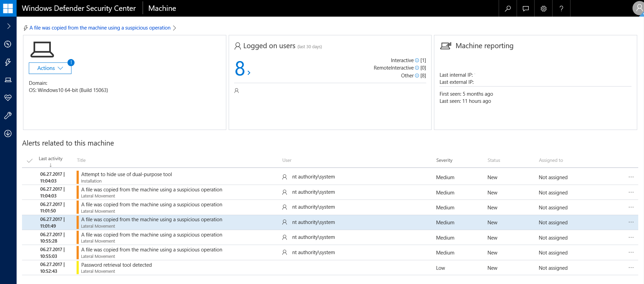Sort alerts by Assigned to column
644x284 pixels.
[551, 160]
